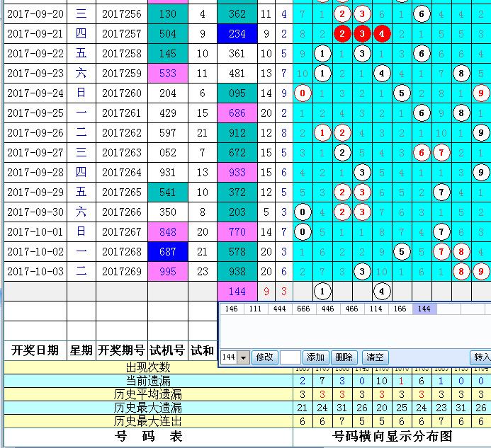Click the 开奖日期 column header
Image resolution: width=491 pixels, height=448 pixels.
pos(35,350)
